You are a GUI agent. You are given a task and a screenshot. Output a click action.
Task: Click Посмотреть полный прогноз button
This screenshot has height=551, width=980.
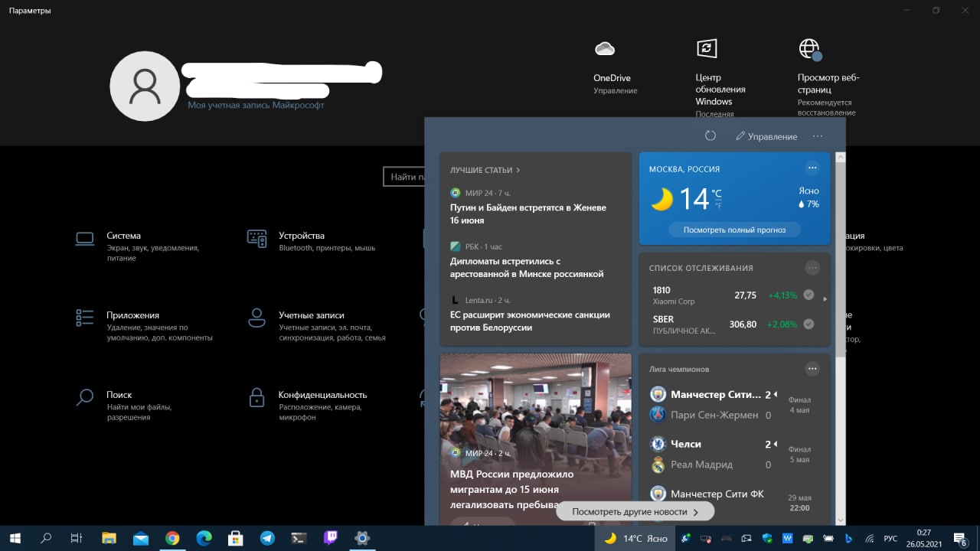734,230
